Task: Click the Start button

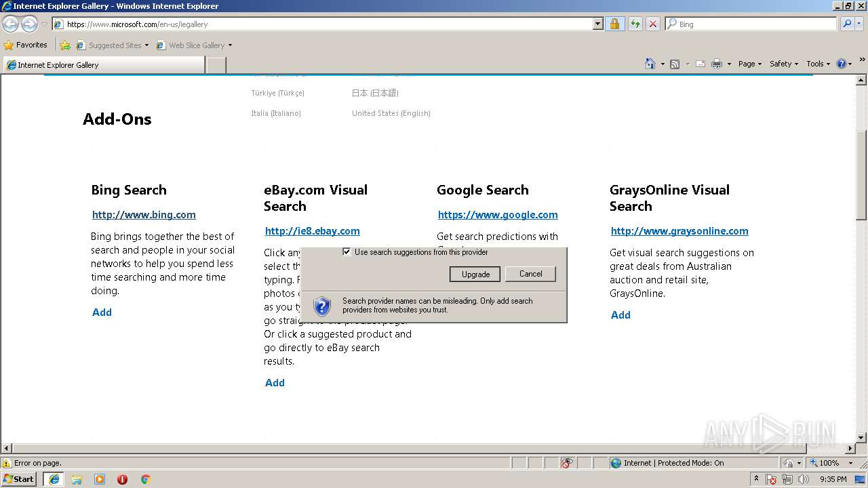Action: 19,479
